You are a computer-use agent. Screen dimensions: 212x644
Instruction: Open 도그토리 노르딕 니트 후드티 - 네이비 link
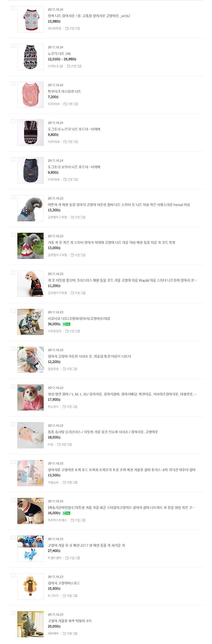click(x=74, y=129)
